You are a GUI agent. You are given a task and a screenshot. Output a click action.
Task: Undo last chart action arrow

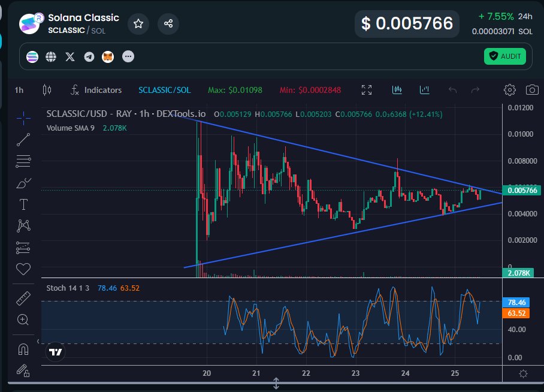click(x=452, y=90)
